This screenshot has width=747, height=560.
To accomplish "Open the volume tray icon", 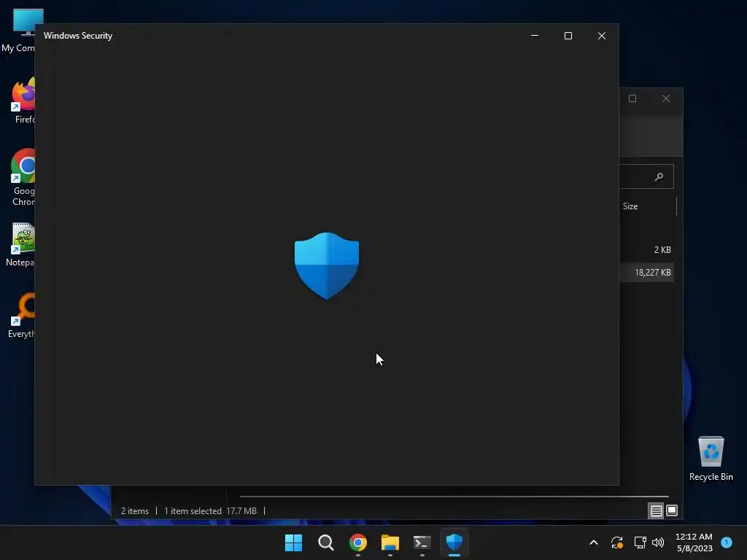I will pos(658,542).
